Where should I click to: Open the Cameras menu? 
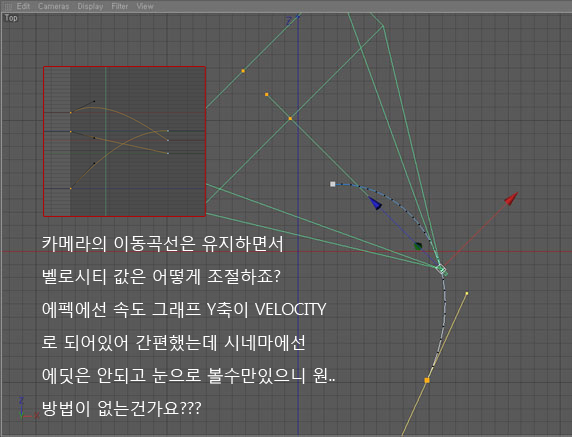[x=54, y=6]
